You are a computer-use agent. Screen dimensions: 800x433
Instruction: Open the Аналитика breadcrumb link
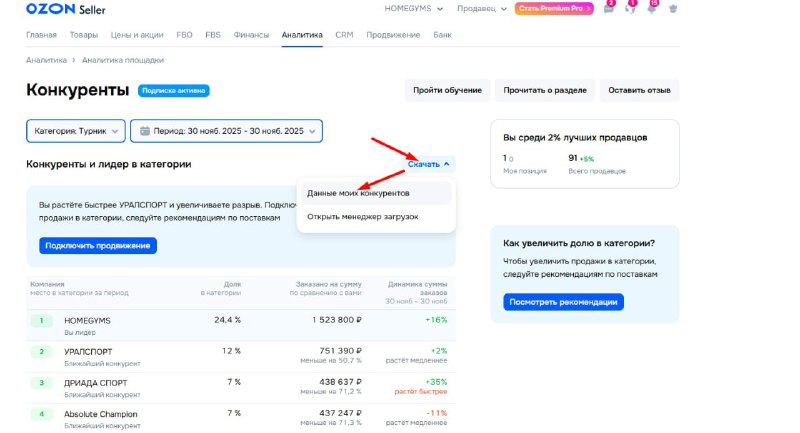(x=46, y=60)
